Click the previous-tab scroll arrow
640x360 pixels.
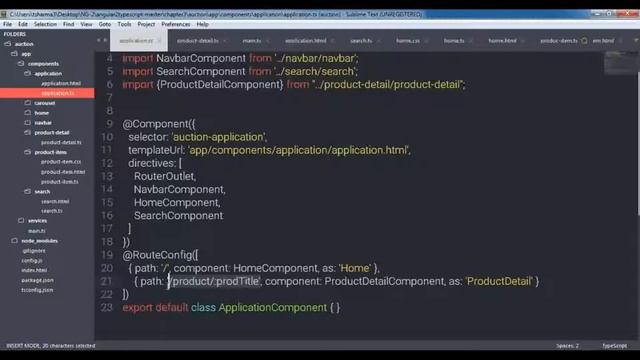[99, 40]
